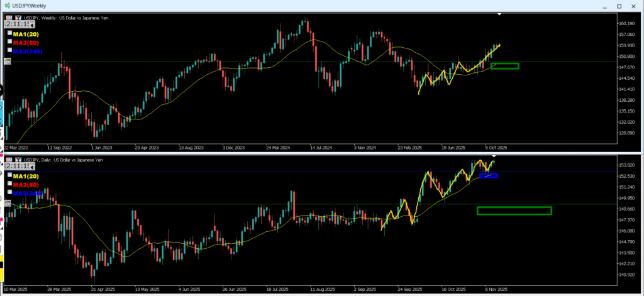Click the grid icon in daily chart header
The image size is (644, 296).
[x=8, y=159]
